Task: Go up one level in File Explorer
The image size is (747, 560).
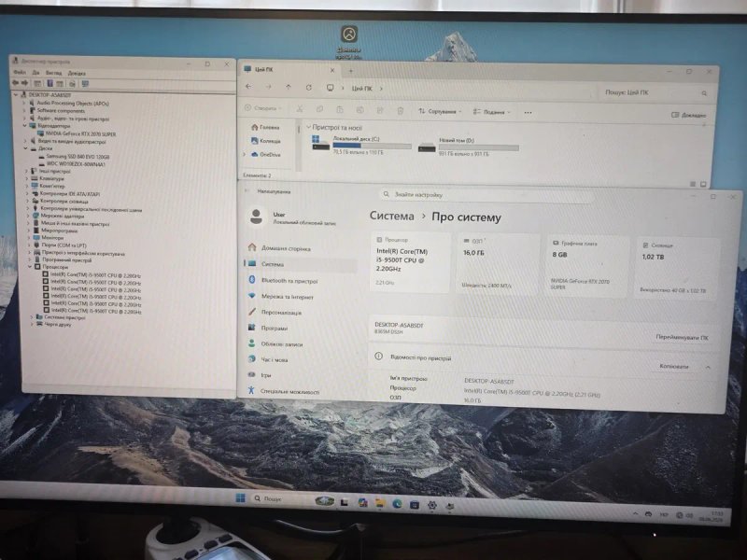Action: (x=289, y=87)
